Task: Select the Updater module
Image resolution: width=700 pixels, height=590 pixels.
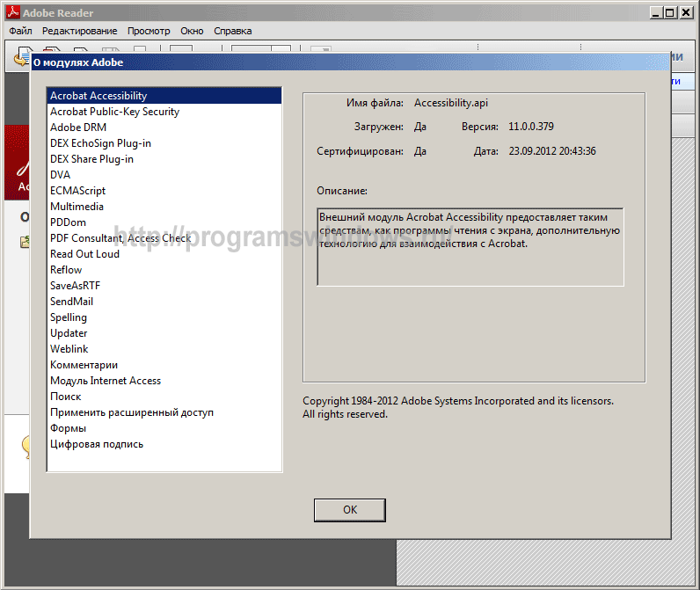Action: point(164,333)
